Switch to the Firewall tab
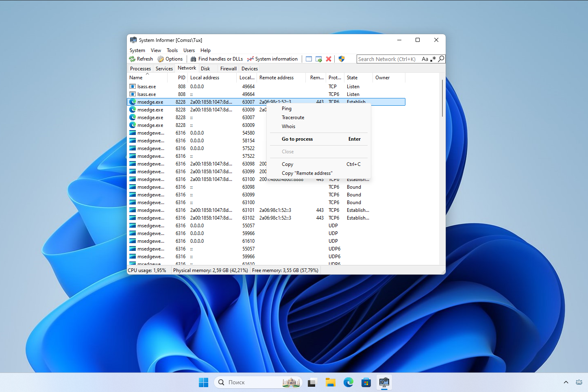Image resolution: width=588 pixels, height=392 pixels. click(x=228, y=69)
